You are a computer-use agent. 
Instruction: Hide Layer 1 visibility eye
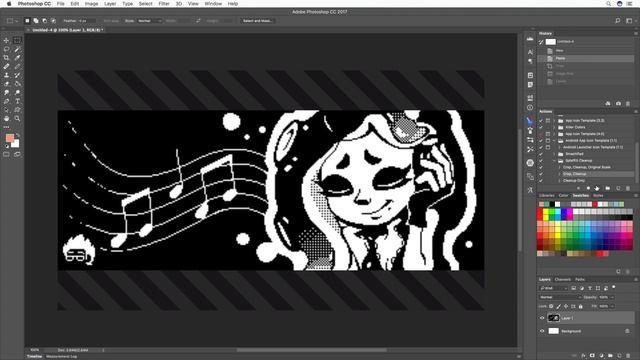point(542,318)
